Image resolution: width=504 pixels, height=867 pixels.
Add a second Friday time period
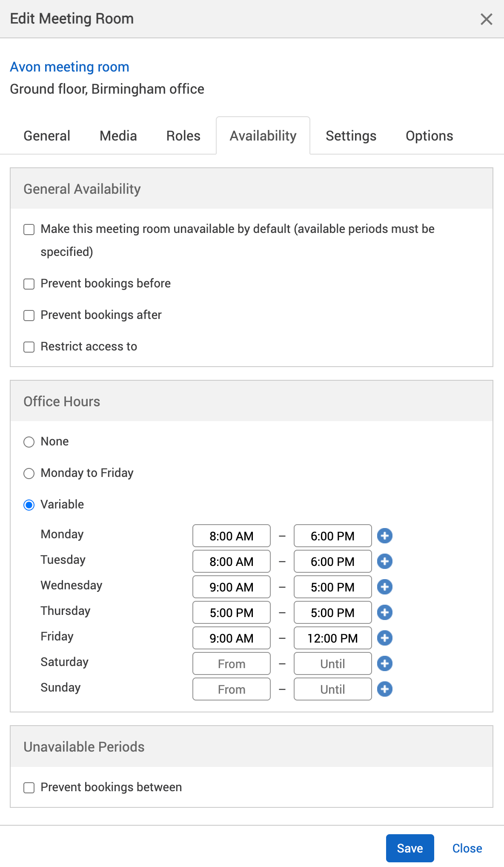tap(384, 638)
